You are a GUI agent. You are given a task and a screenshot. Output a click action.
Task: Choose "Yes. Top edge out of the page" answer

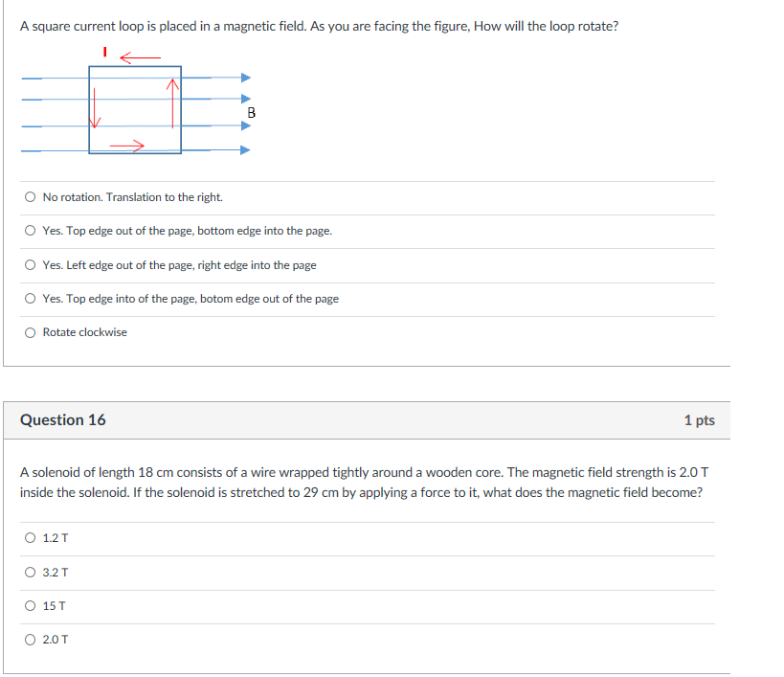pos(30,231)
